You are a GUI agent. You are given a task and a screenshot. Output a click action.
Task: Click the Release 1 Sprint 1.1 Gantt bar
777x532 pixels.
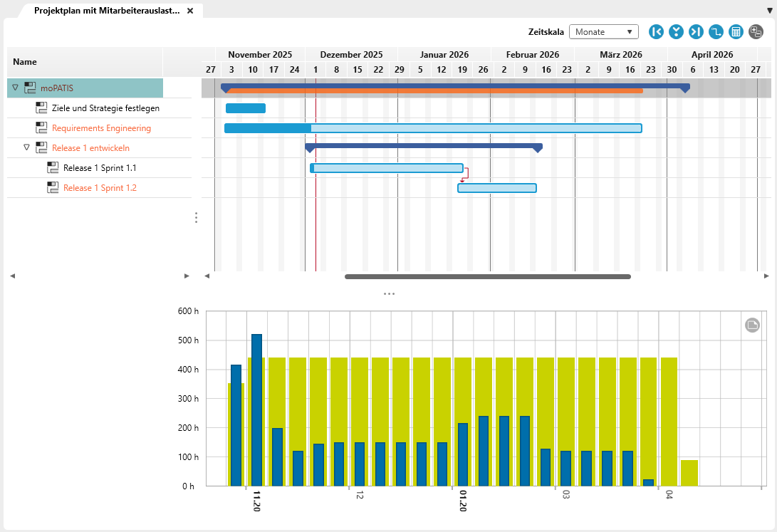point(388,168)
